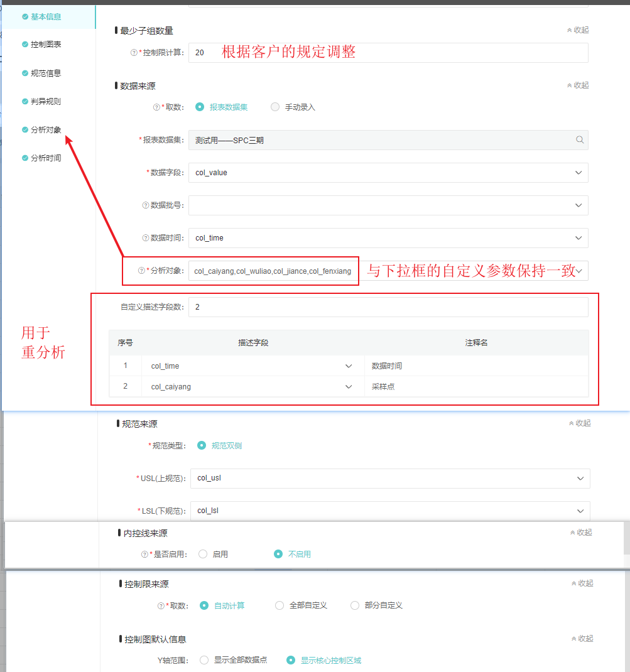
Task: Click 序号 column header
Action: click(125, 343)
